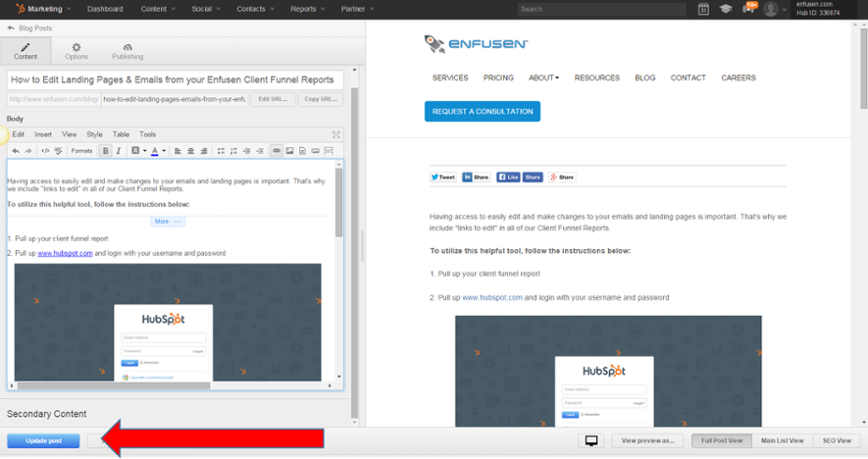Align text right
This screenshot has height=459, width=868.
(204, 151)
